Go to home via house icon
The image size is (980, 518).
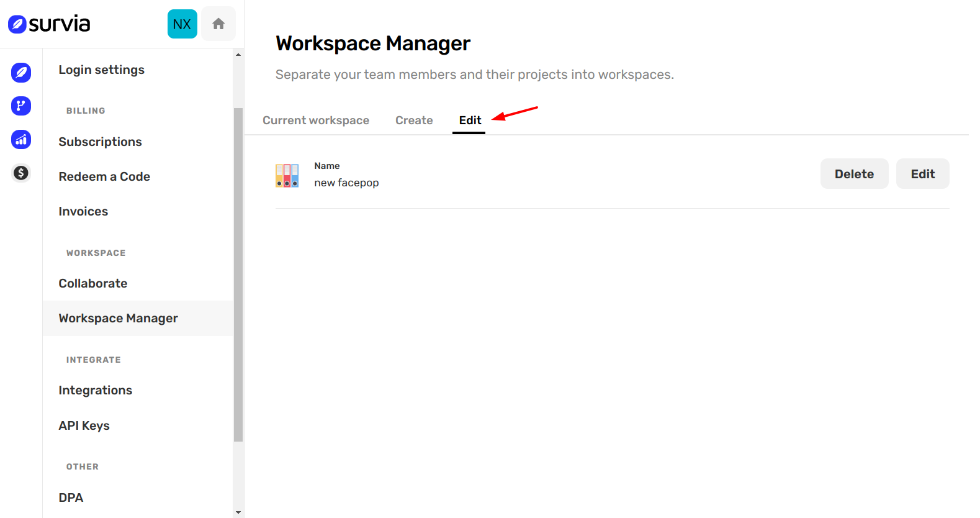[x=218, y=24]
